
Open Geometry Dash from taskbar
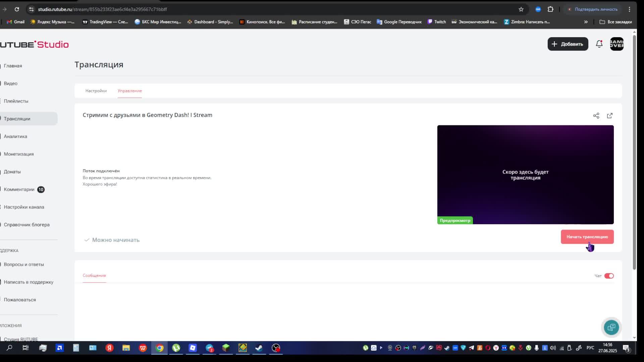[243, 348]
